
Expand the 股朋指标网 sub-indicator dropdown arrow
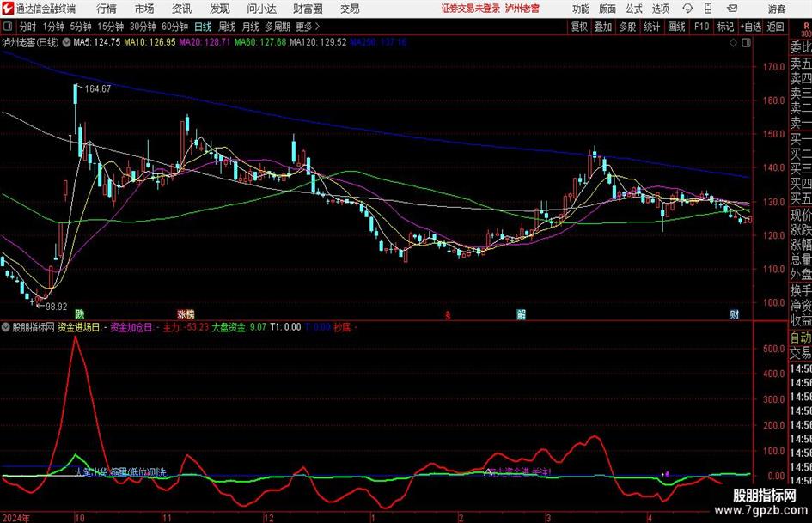6,327
